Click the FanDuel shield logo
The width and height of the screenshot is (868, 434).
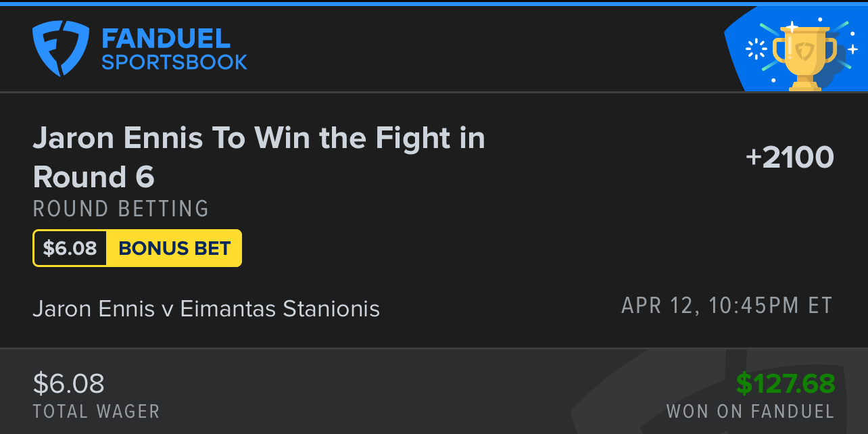[x=61, y=49]
